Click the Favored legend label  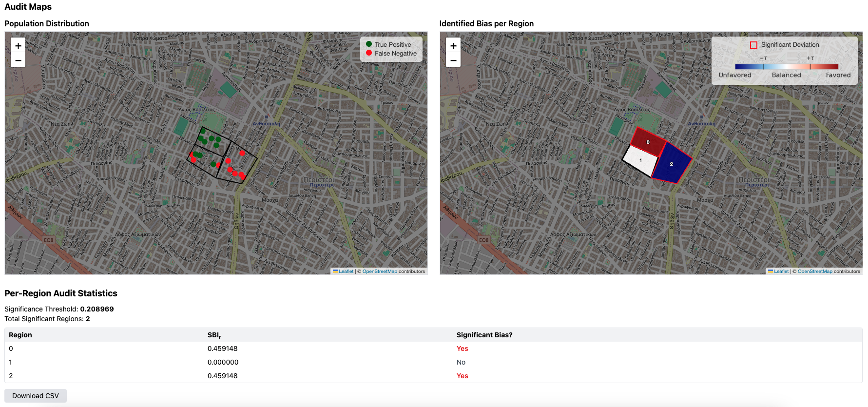click(x=838, y=75)
